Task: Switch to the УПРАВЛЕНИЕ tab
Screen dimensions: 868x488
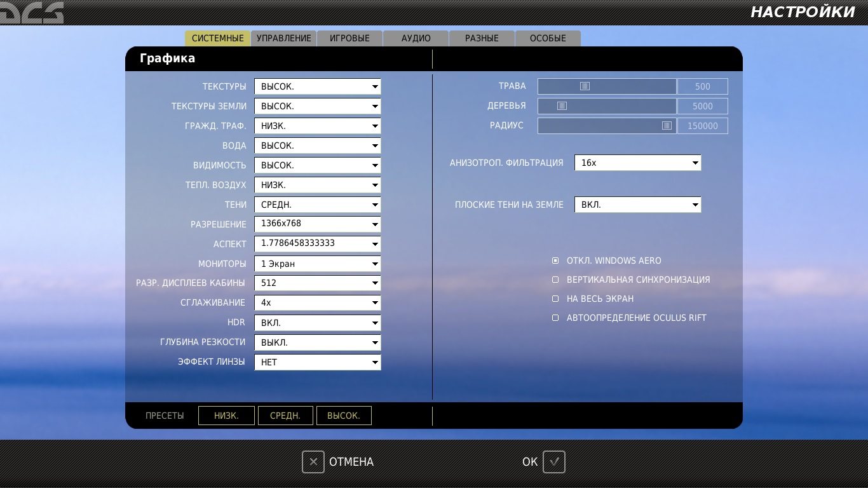Action: click(284, 38)
